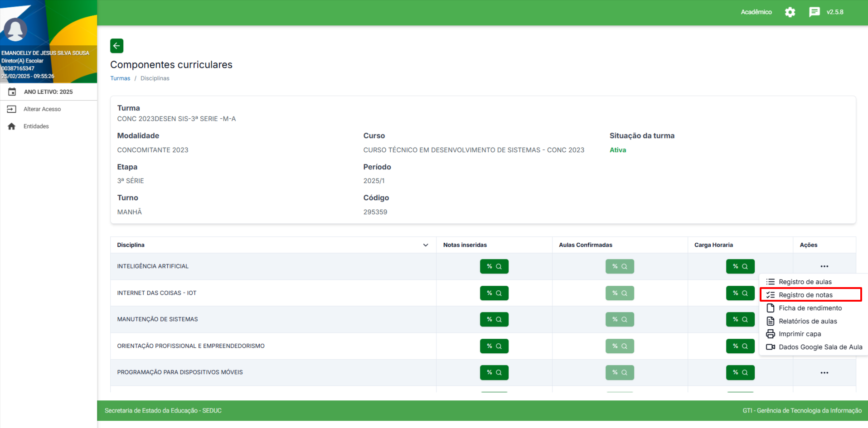The height and width of the screenshot is (428, 868).
Task: View Aulas Confirmadas for Manutenção de Sistemas
Action: (620, 319)
